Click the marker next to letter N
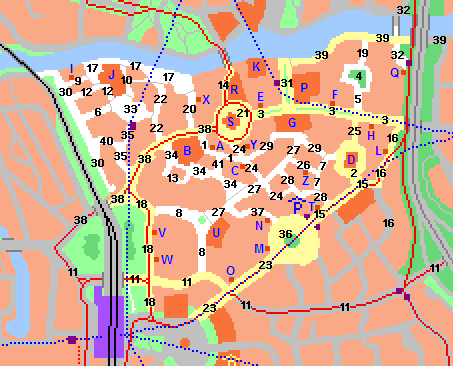Viewport: 453px width, 366px height. [x=267, y=220]
